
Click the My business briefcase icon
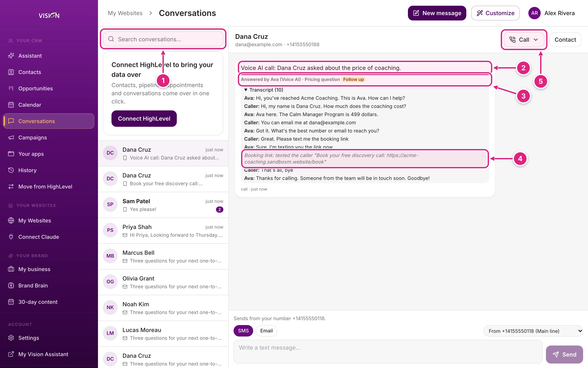tap(11, 269)
